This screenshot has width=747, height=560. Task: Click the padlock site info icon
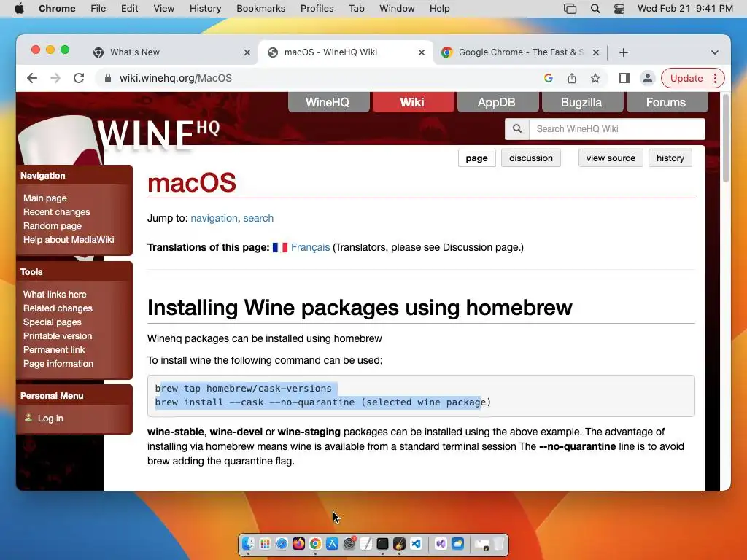(108, 78)
